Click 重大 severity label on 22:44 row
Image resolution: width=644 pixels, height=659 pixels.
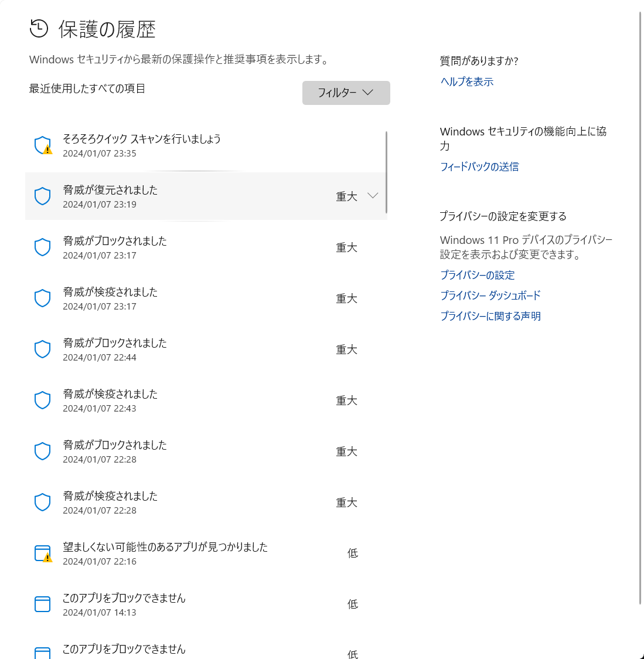[x=346, y=349]
